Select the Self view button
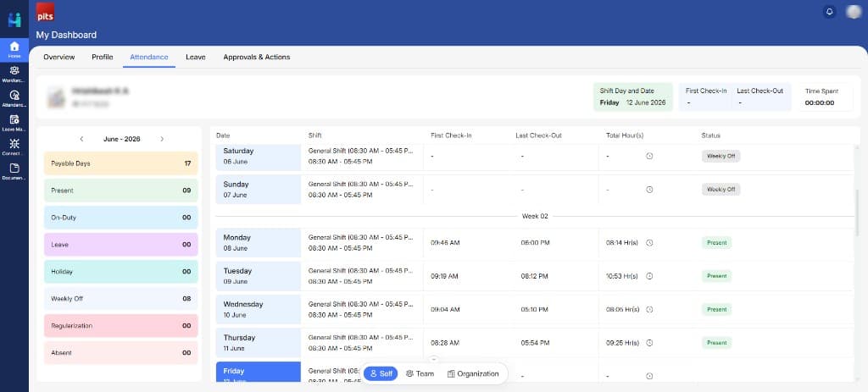The height and width of the screenshot is (392, 868). click(x=381, y=373)
